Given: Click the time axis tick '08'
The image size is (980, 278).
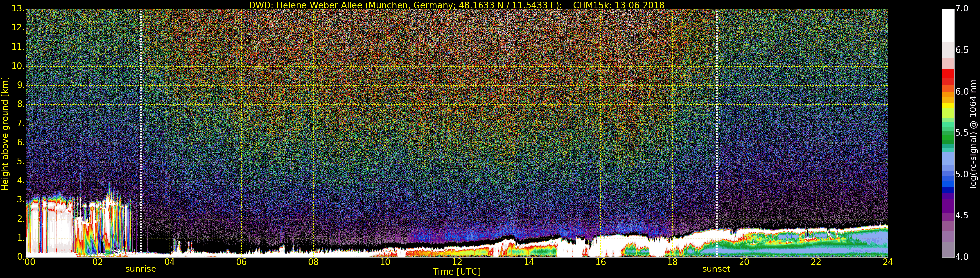Looking at the screenshot, I should (313, 262).
